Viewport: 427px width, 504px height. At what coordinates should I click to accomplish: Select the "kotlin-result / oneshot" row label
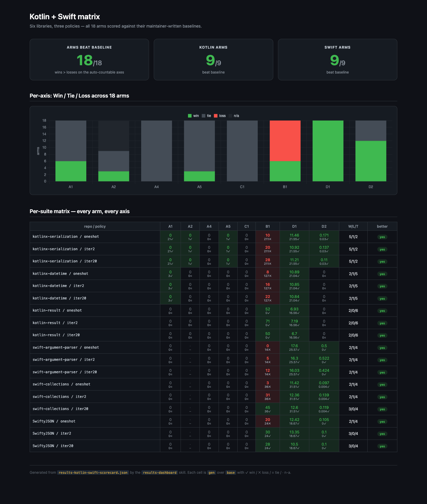tap(57, 310)
